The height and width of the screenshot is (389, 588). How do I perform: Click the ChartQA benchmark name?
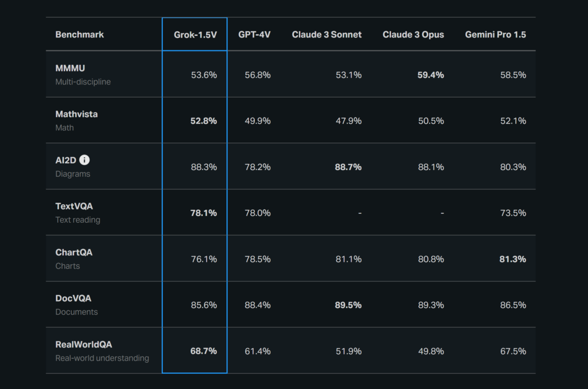point(74,252)
